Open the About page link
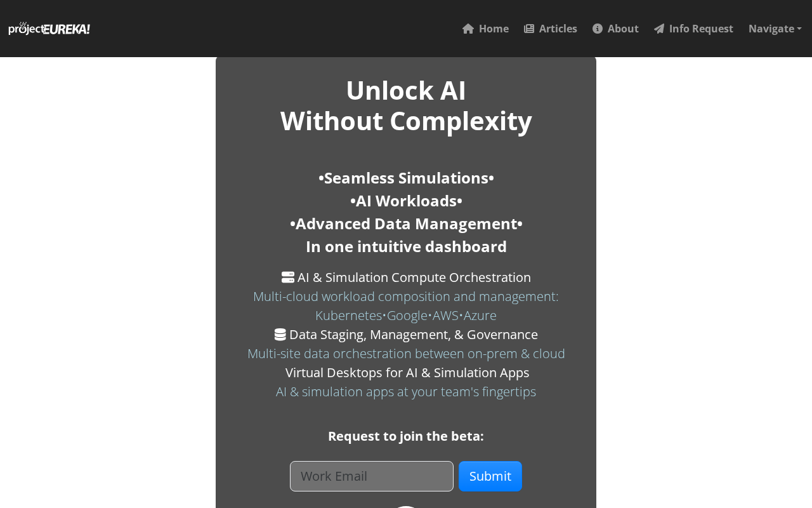 tap(615, 29)
